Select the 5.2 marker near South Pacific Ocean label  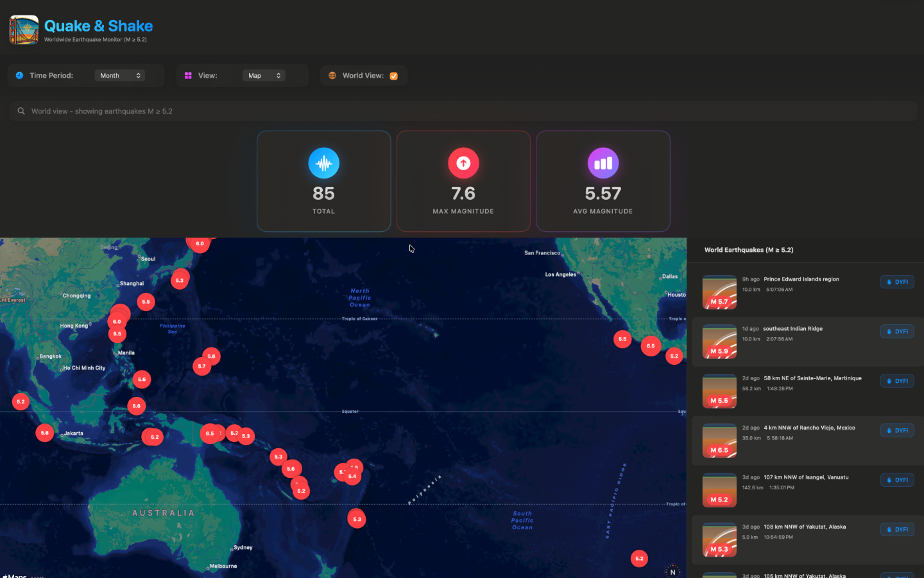tap(639, 558)
